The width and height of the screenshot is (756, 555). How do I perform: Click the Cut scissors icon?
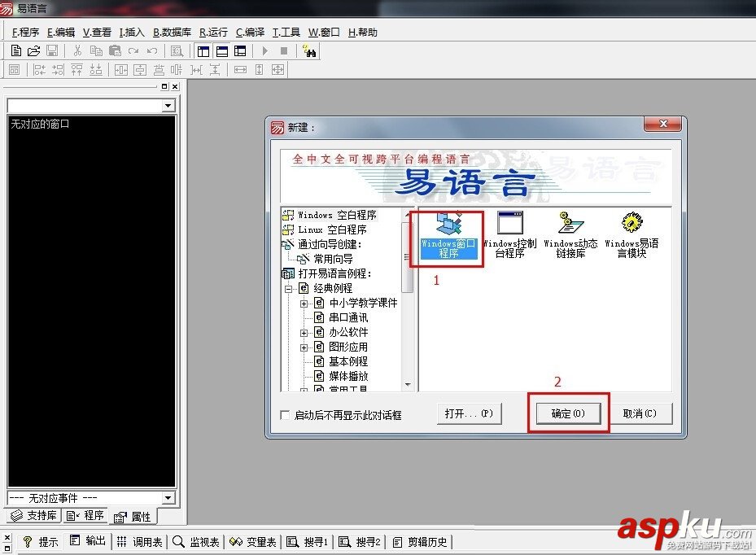coord(77,50)
